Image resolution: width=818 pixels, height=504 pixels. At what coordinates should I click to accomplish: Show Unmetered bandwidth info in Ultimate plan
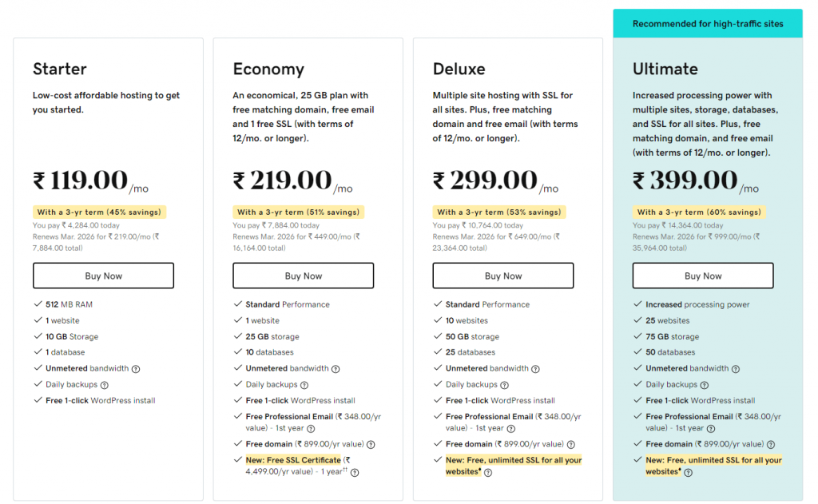point(736,369)
